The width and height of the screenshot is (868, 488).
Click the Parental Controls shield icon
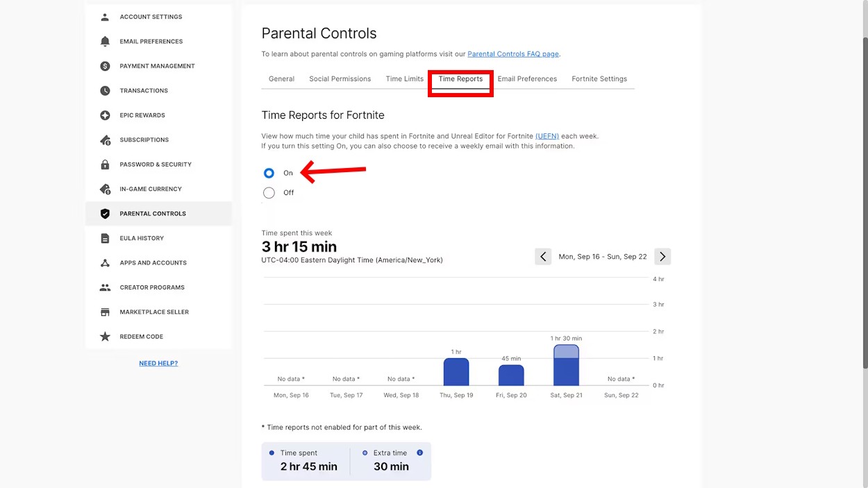pyautogui.click(x=105, y=214)
